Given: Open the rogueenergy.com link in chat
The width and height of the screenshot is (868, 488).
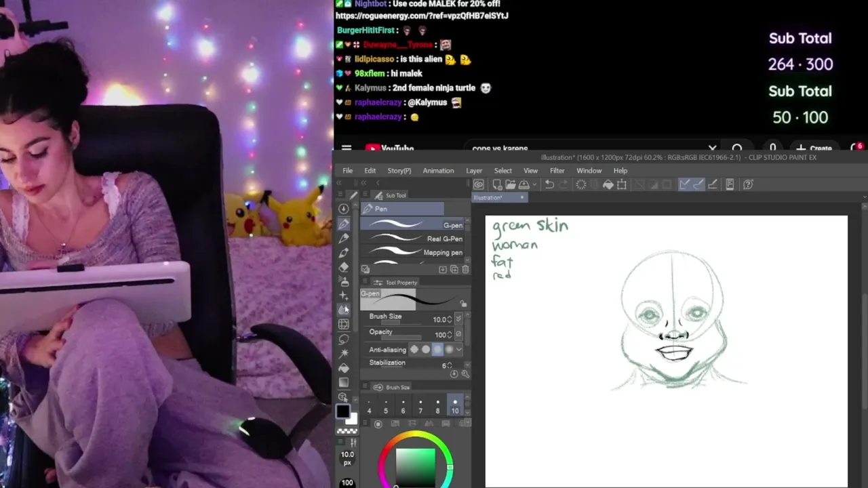Looking at the screenshot, I should tap(422, 16).
